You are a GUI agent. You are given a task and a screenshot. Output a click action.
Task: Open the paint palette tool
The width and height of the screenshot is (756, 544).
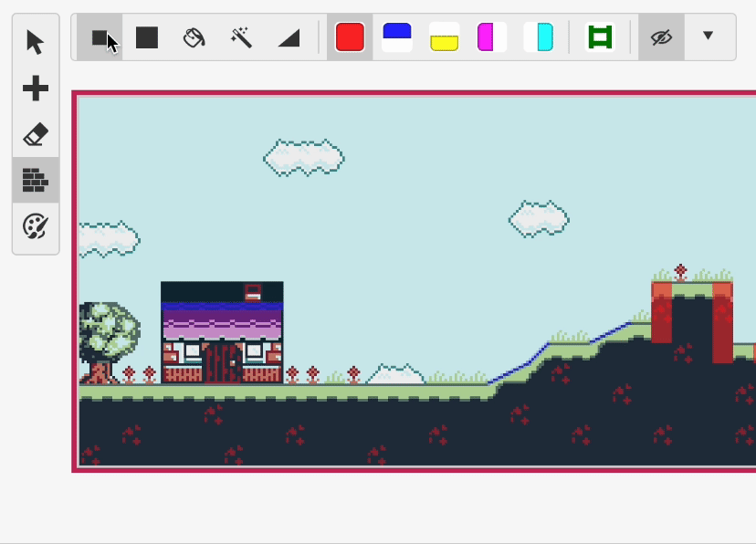(x=36, y=226)
